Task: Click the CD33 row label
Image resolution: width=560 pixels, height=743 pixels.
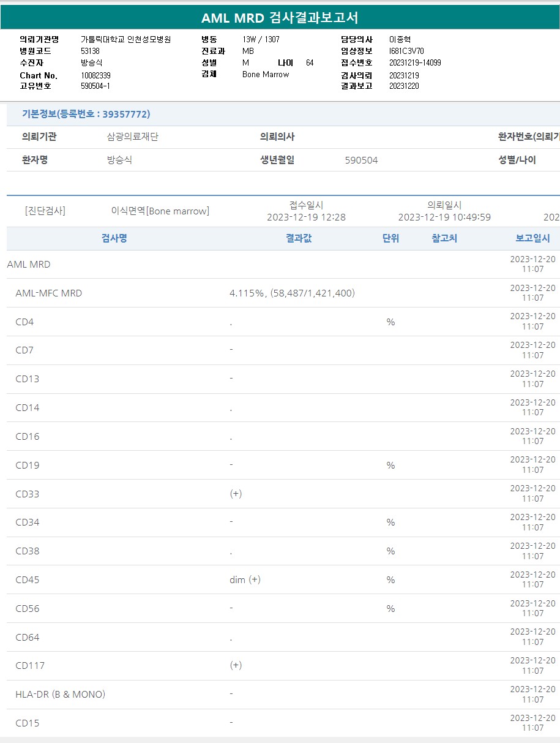Action: coord(27,494)
